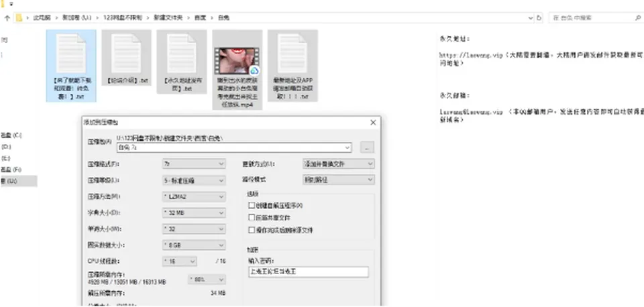Click the '/ 16' total threads value

[221, 261]
